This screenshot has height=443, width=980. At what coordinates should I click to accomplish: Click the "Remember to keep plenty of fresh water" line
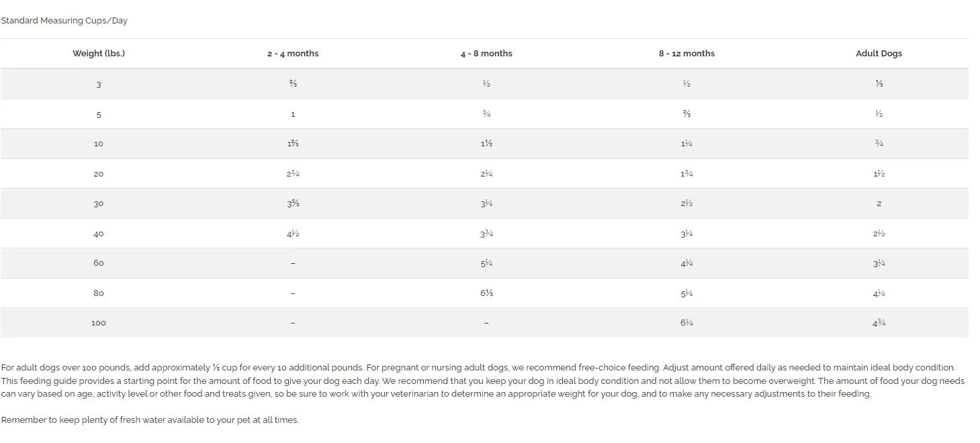coord(150,420)
